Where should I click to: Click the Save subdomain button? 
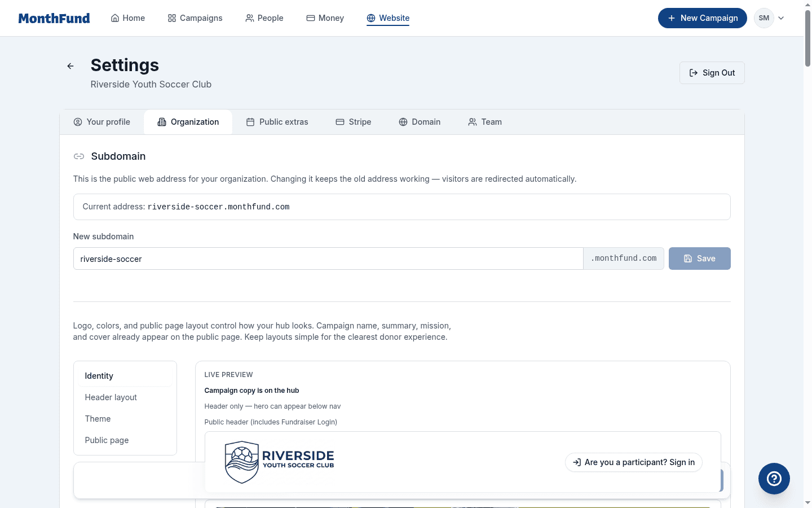pos(700,259)
